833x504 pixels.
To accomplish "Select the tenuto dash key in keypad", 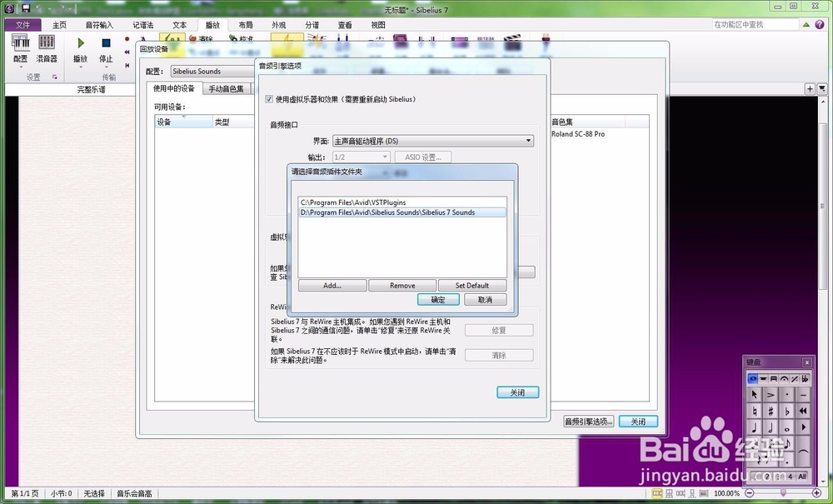I will pos(803,395).
